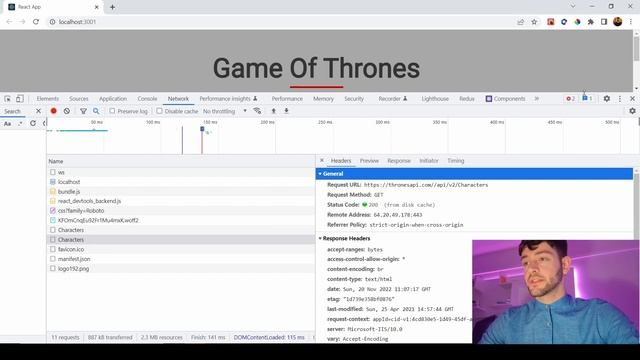Close the DevTools panel
The height and width of the screenshot is (360, 640).
[x=632, y=99]
